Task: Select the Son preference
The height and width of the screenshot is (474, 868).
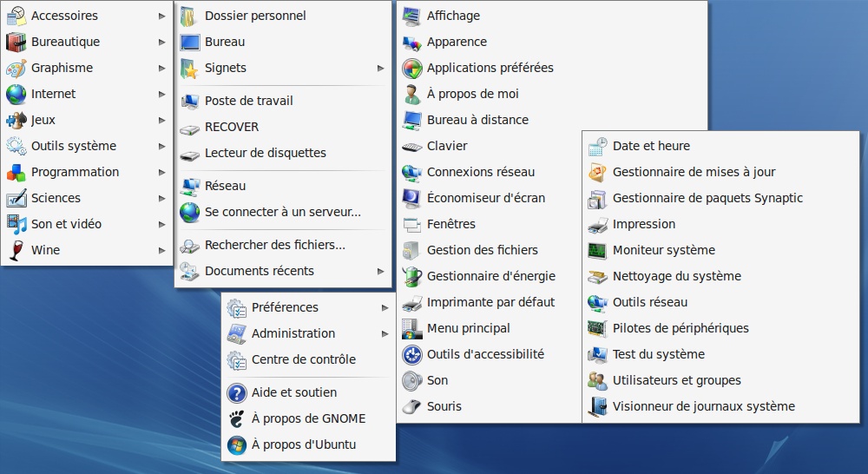Action: 488,380
